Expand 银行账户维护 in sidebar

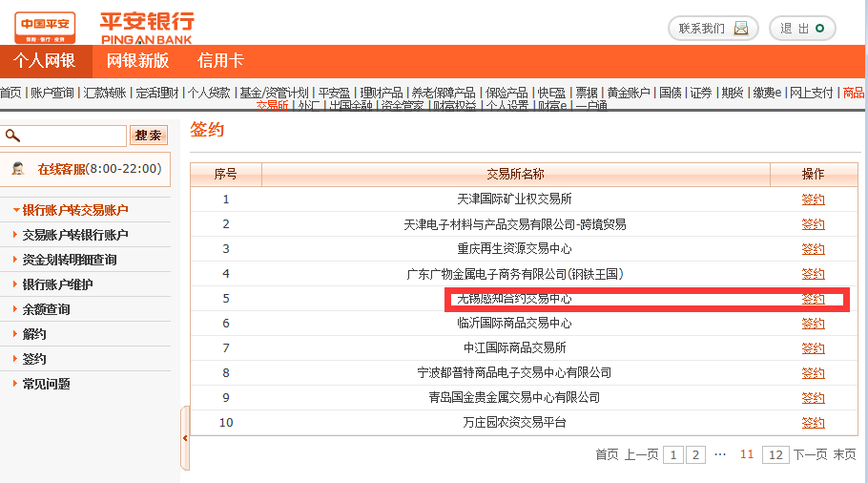click(57, 284)
